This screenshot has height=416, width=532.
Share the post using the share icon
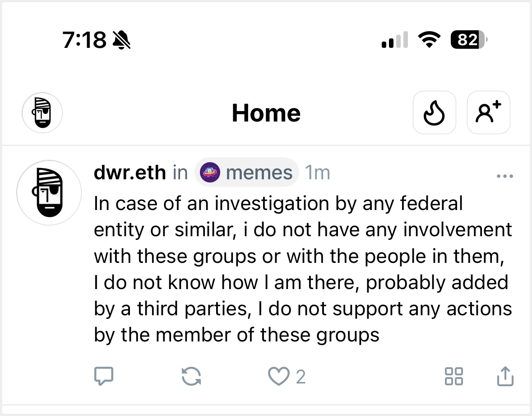pos(505,376)
